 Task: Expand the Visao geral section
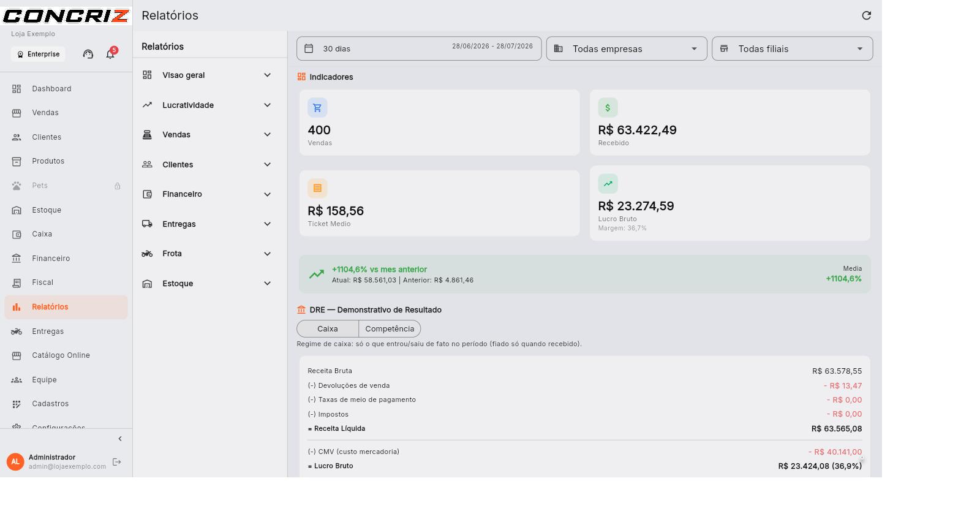click(209, 75)
